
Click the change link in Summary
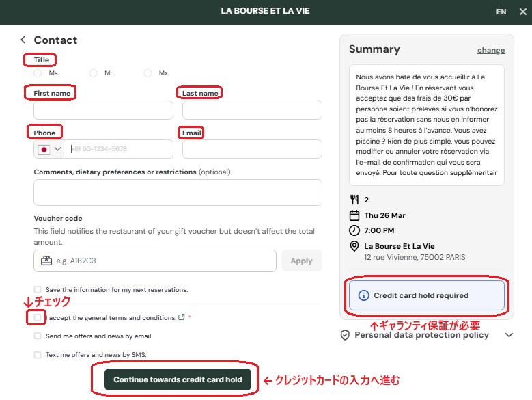490,50
